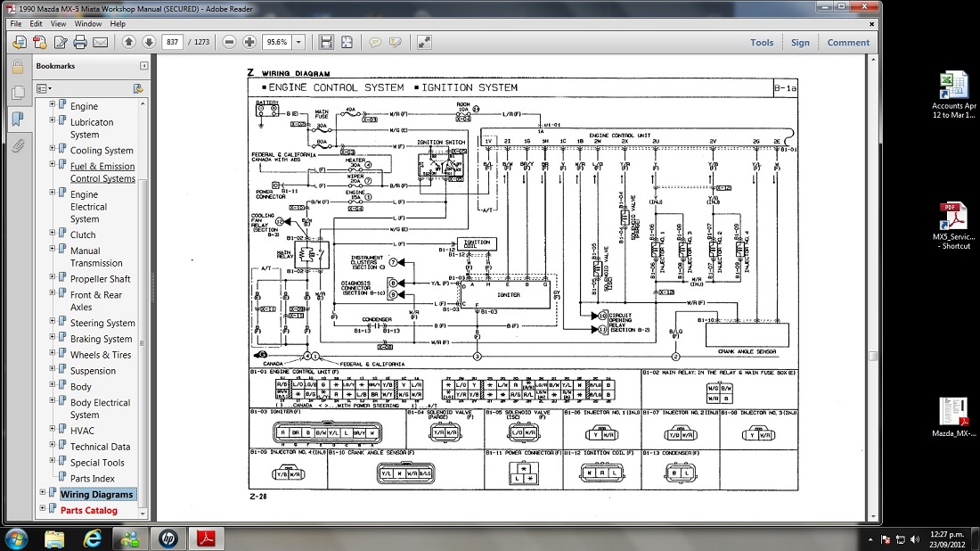Select the highlight text tool
Viewport: 980px width, 551px height.
tap(395, 42)
